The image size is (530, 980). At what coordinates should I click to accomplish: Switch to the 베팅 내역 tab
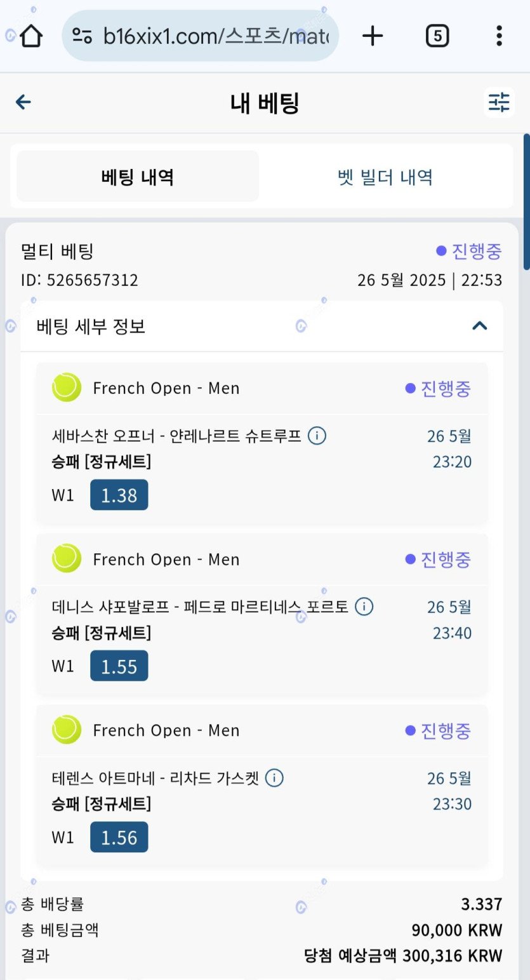pos(138,177)
